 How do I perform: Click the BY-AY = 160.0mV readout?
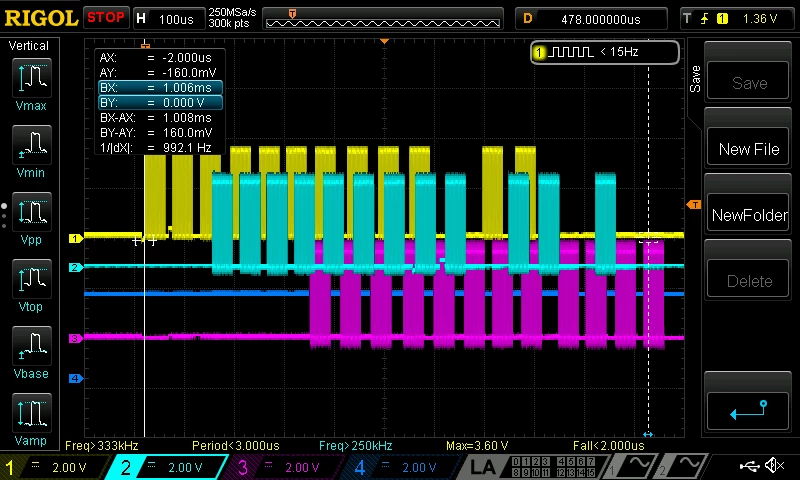[x=156, y=133]
